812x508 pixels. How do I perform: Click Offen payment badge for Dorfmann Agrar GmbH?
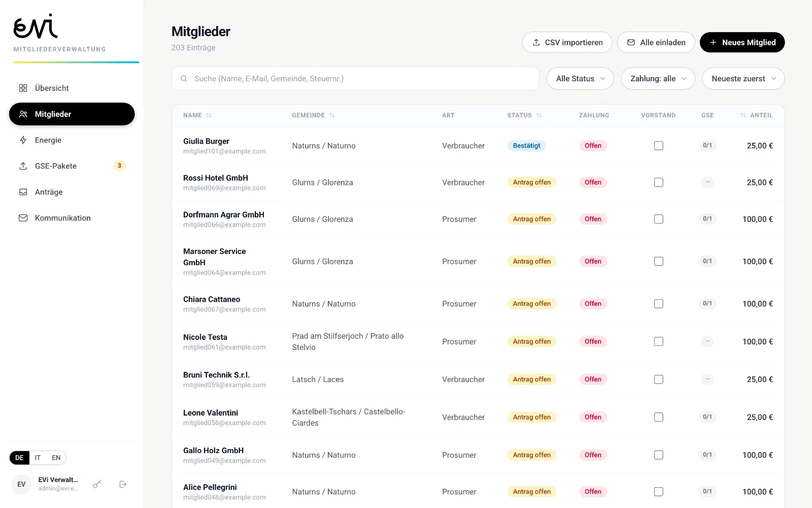coord(593,219)
